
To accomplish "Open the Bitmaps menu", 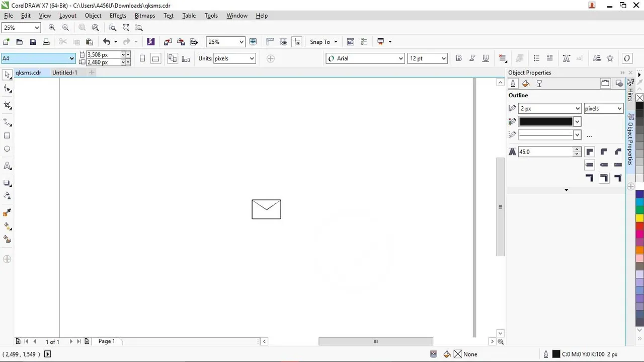I will point(144,16).
